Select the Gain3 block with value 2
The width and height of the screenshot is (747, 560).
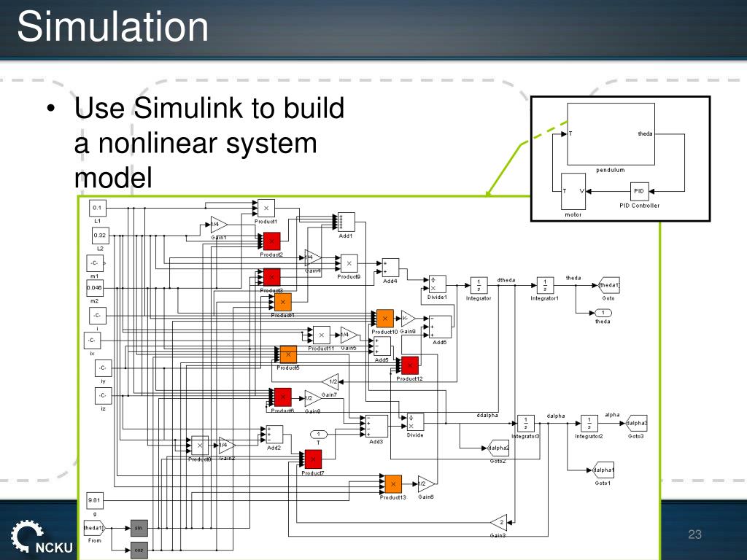click(x=499, y=522)
